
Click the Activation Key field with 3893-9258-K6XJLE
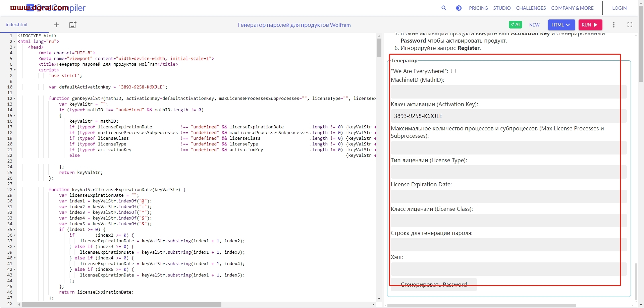[509, 116]
